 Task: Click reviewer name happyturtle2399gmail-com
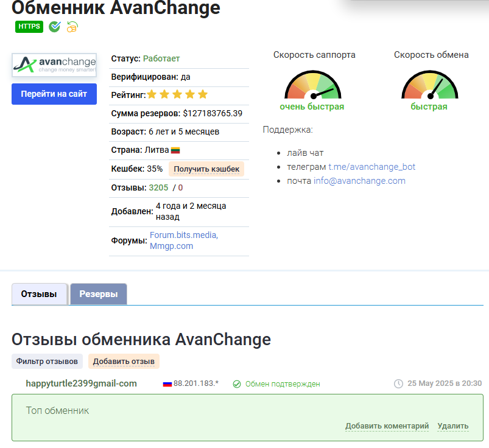pos(81,383)
